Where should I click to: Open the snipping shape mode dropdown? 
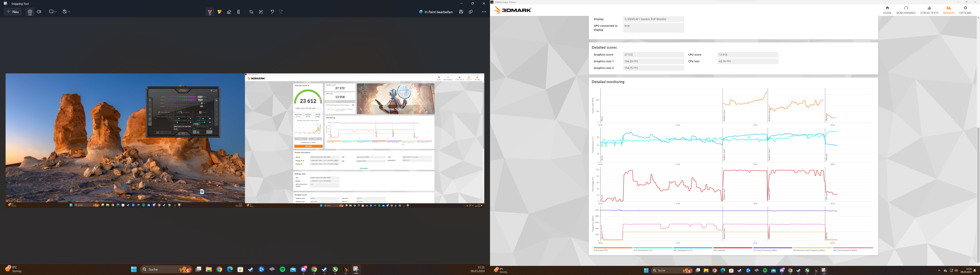click(x=53, y=12)
